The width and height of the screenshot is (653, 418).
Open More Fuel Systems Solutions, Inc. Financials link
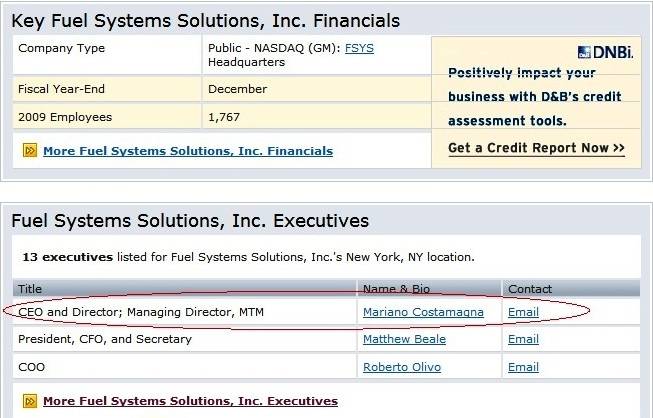188,151
